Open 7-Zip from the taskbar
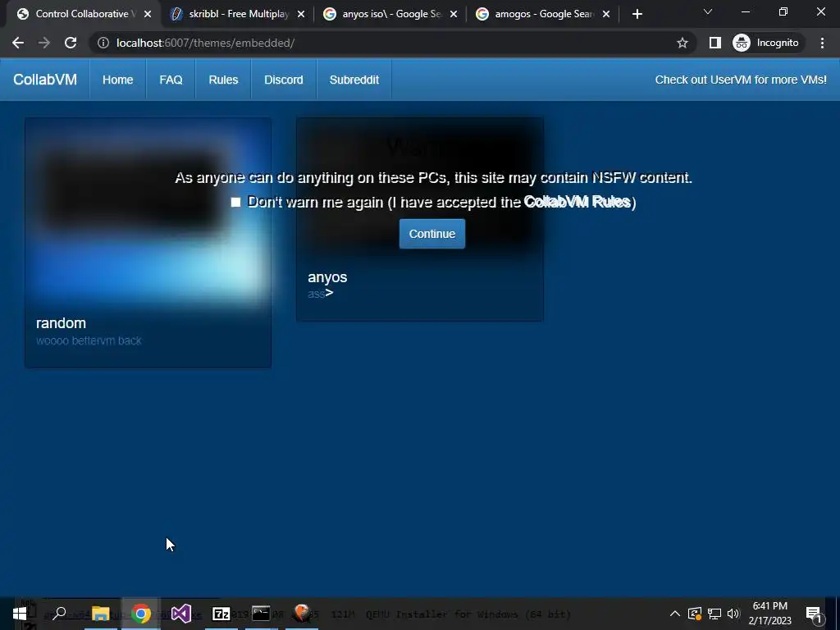 [x=221, y=614]
